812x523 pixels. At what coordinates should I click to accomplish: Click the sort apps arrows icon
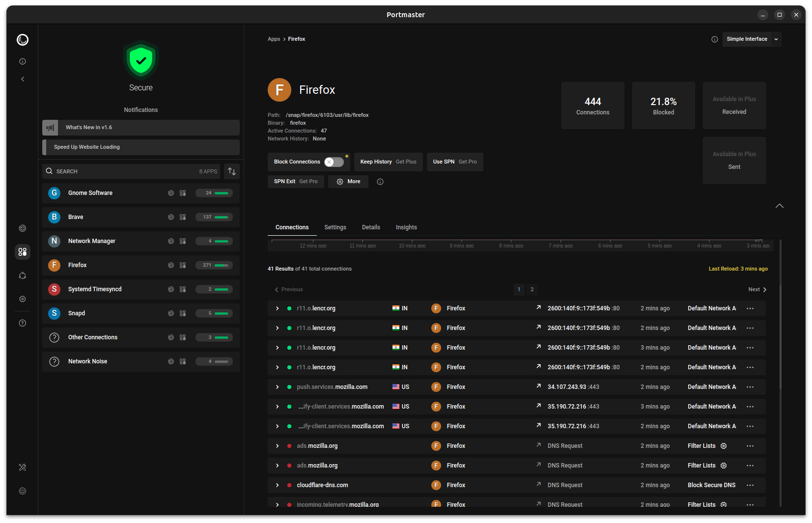[232, 171]
